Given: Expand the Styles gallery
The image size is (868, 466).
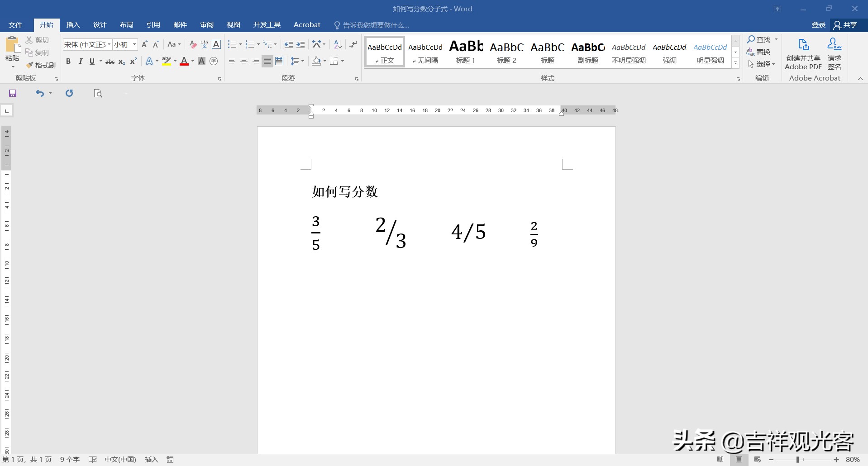Looking at the screenshot, I should 735,63.
